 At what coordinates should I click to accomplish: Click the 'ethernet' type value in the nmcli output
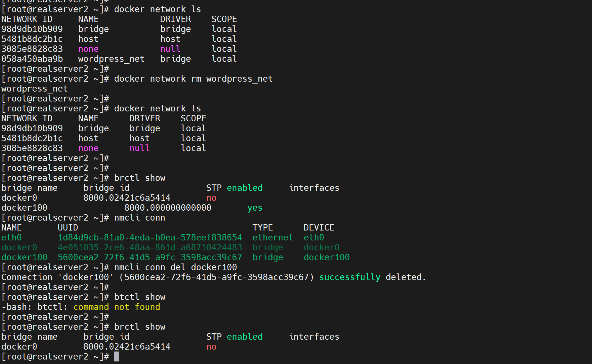point(273,238)
